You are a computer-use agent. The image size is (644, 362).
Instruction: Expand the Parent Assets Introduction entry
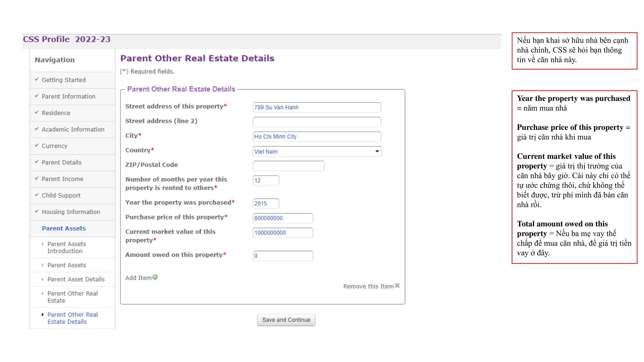(43, 244)
